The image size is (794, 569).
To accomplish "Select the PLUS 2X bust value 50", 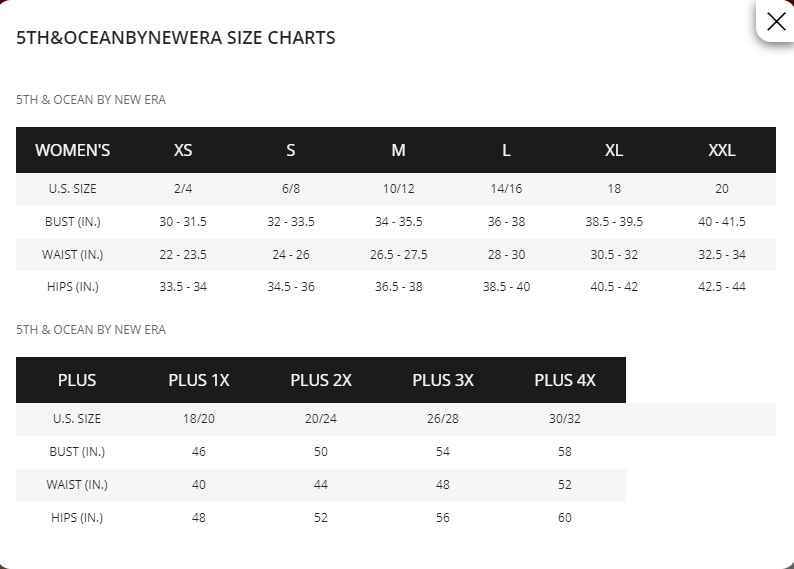I will pos(321,452).
